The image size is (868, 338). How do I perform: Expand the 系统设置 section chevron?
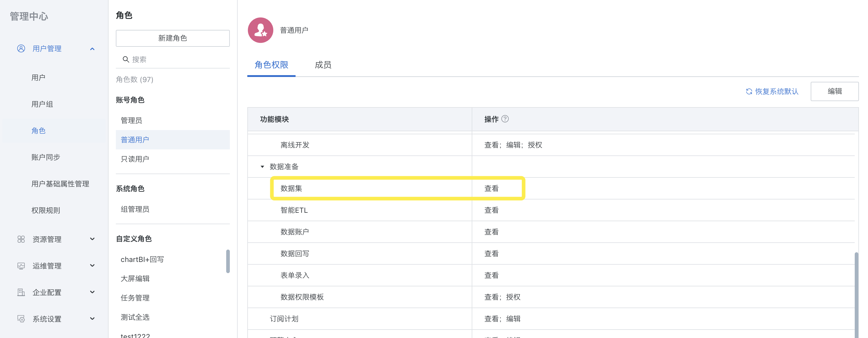coord(92,319)
